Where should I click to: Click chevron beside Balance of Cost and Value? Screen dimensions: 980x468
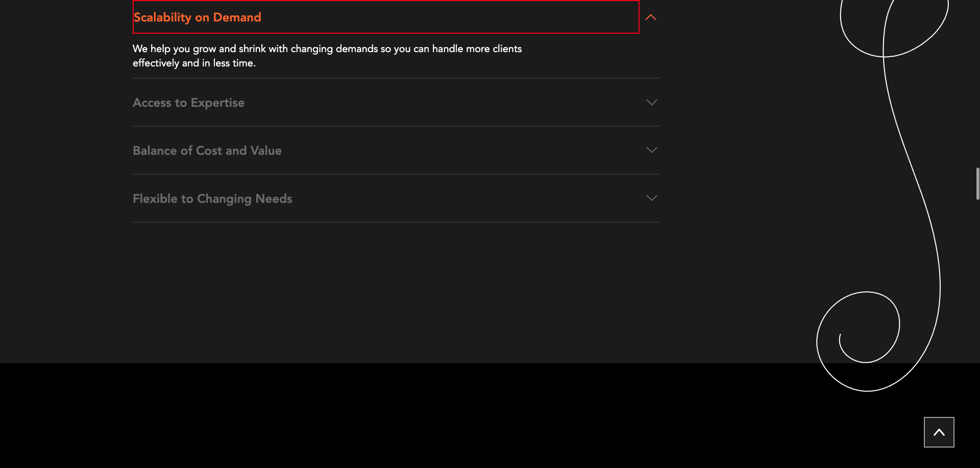point(651,150)
